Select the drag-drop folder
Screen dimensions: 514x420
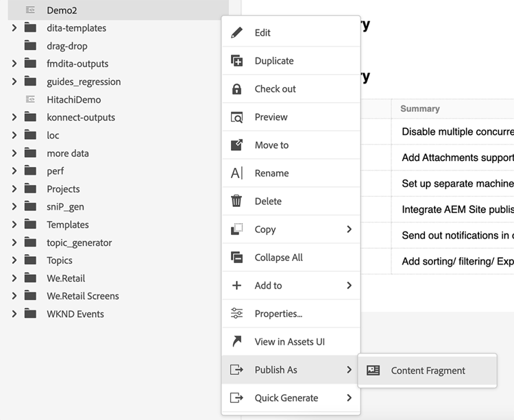pyautogui.click(x=66, y=46)
